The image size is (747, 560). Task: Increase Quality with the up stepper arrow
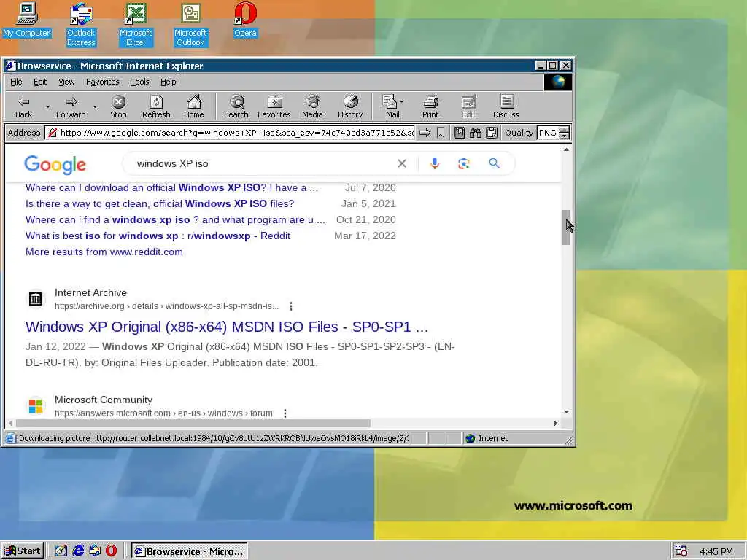click(x=564, y=130)
